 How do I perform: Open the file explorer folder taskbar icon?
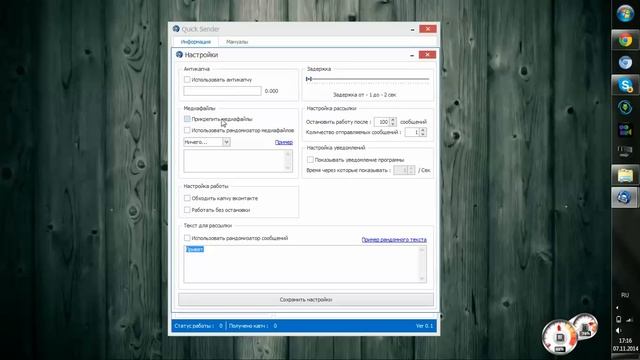(625, 176)
